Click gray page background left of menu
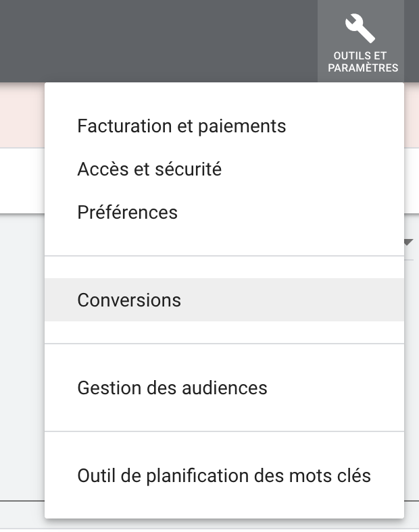Screen dimensions: 419x532 [22, 356]
